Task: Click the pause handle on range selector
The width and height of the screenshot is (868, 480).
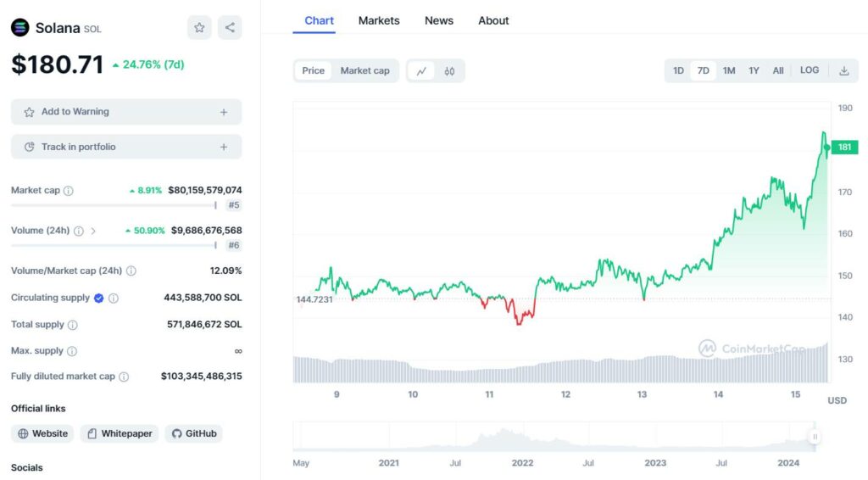Action: pos(815,437)
